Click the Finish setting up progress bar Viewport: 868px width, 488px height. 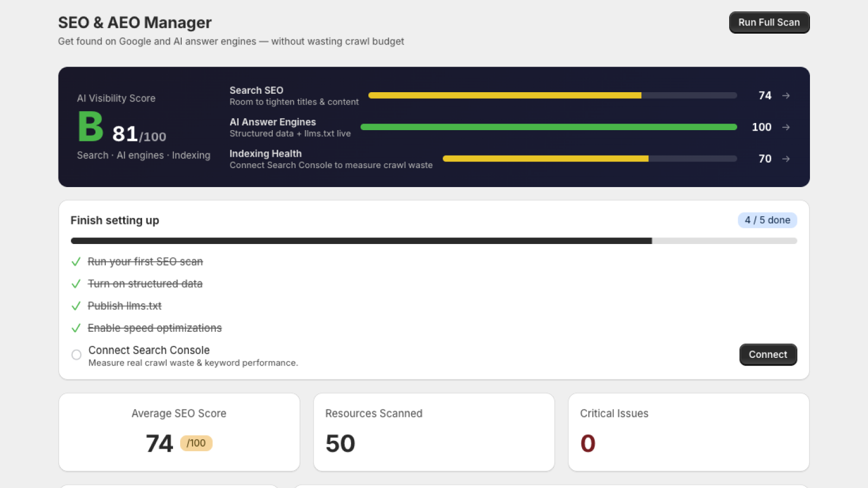click(434, 241)
